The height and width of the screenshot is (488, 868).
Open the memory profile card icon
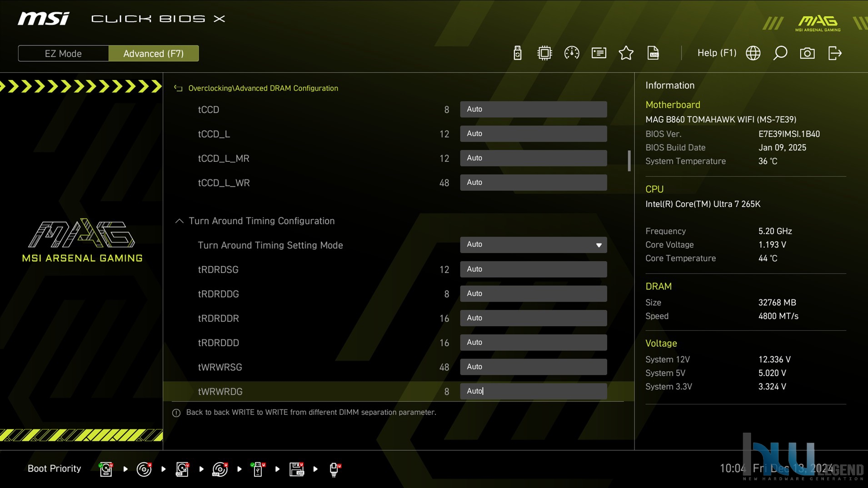(x=599, y=53)
